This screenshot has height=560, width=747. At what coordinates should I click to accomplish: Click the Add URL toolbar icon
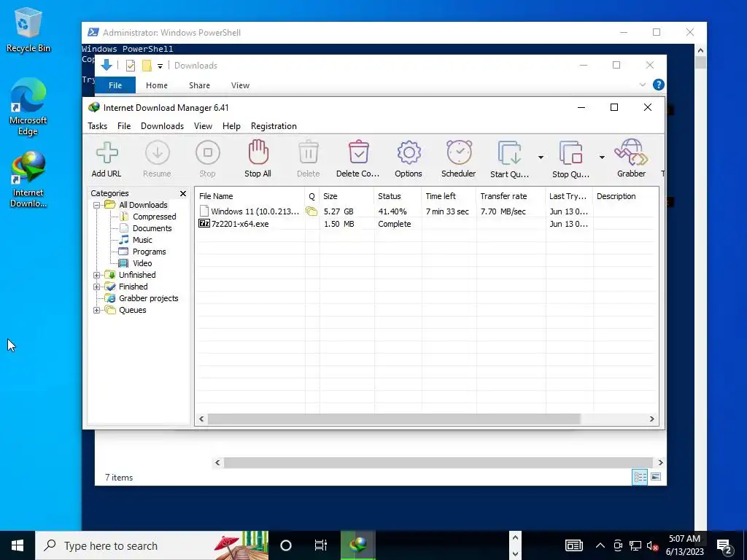pyautogui.click(x=107, y=153)
